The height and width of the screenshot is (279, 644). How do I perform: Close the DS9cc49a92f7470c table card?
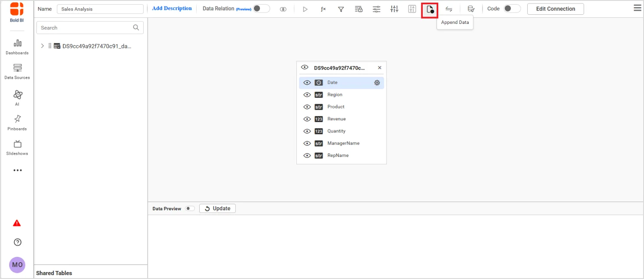(x=380, y=68)
